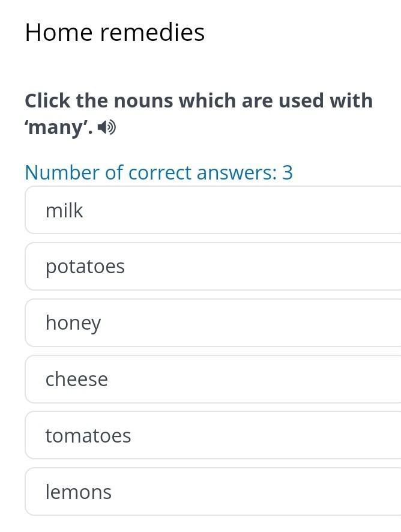Choose "potatoes" as an answer

(213, 266)
